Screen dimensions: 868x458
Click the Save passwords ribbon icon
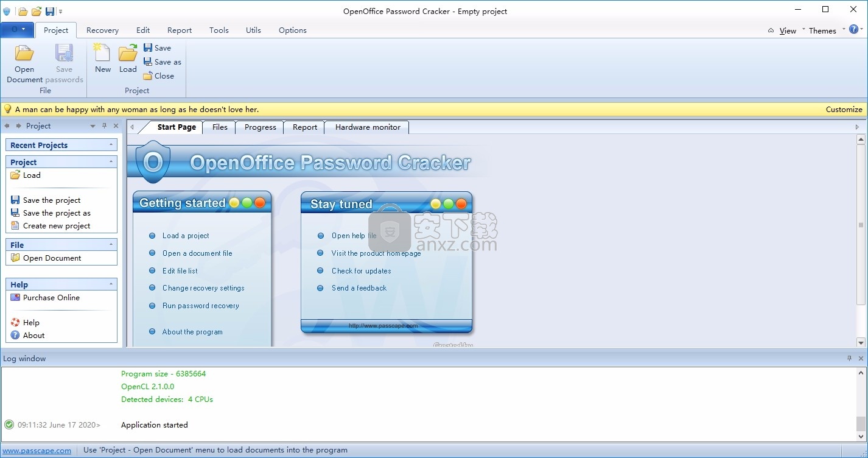(64, 63)
